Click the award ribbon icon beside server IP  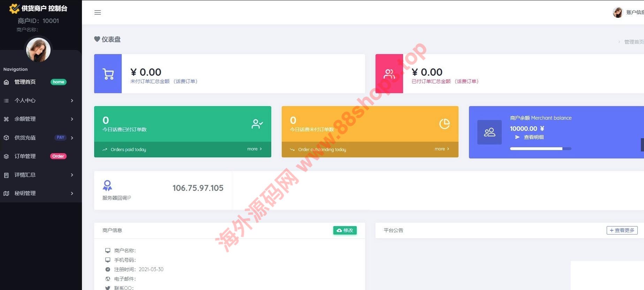[x=107, y=186]
